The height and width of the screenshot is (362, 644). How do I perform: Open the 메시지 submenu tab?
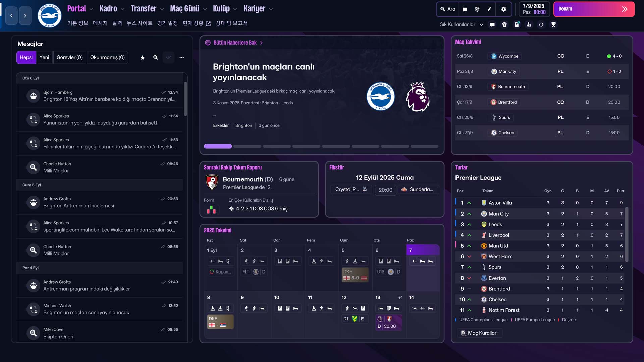tap(100, 23)
